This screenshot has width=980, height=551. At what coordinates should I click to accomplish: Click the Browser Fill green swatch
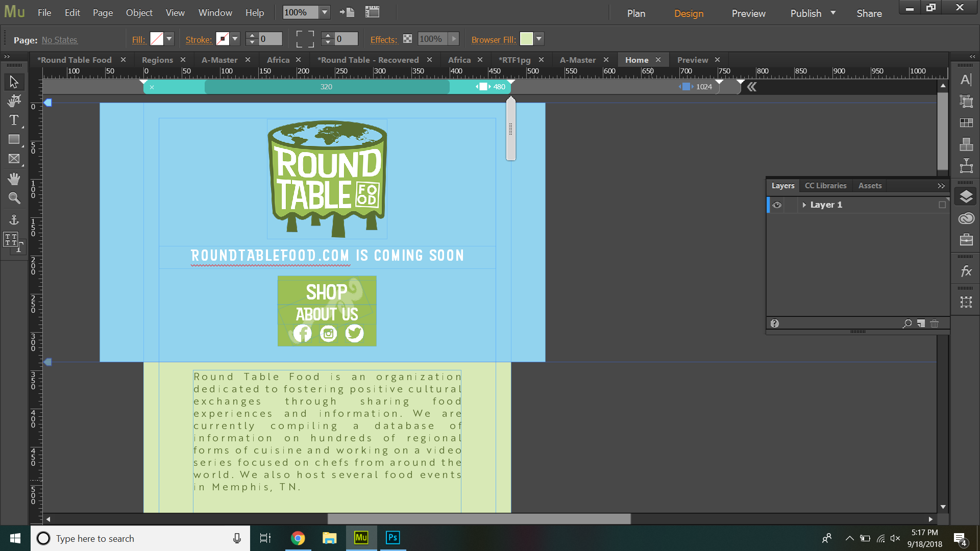(x=526, y=39)
